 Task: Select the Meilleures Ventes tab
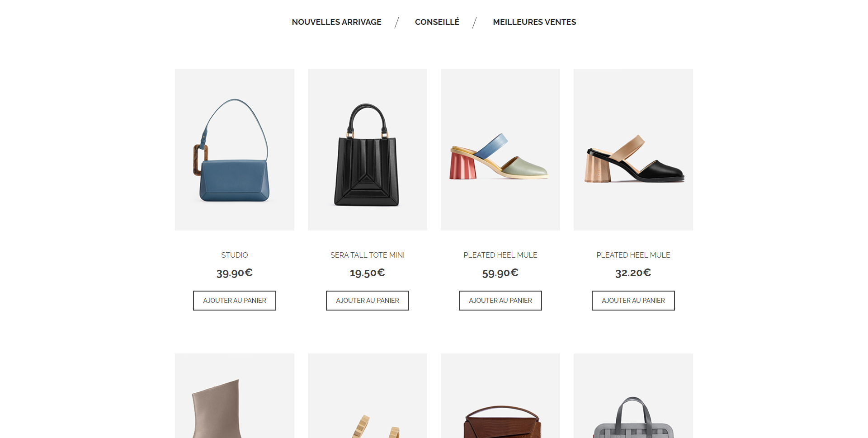tap(534, 22)
